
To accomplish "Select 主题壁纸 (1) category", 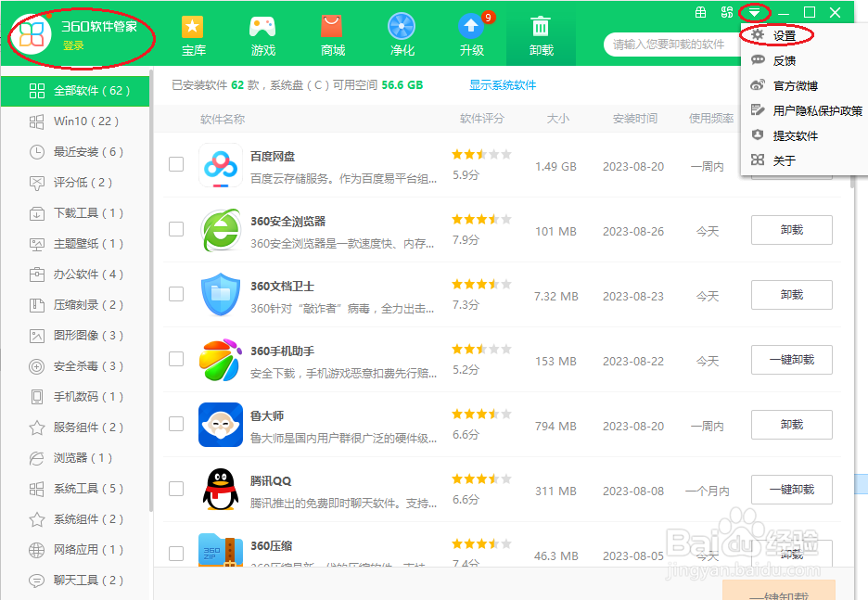I will click(x=75, y=244).
